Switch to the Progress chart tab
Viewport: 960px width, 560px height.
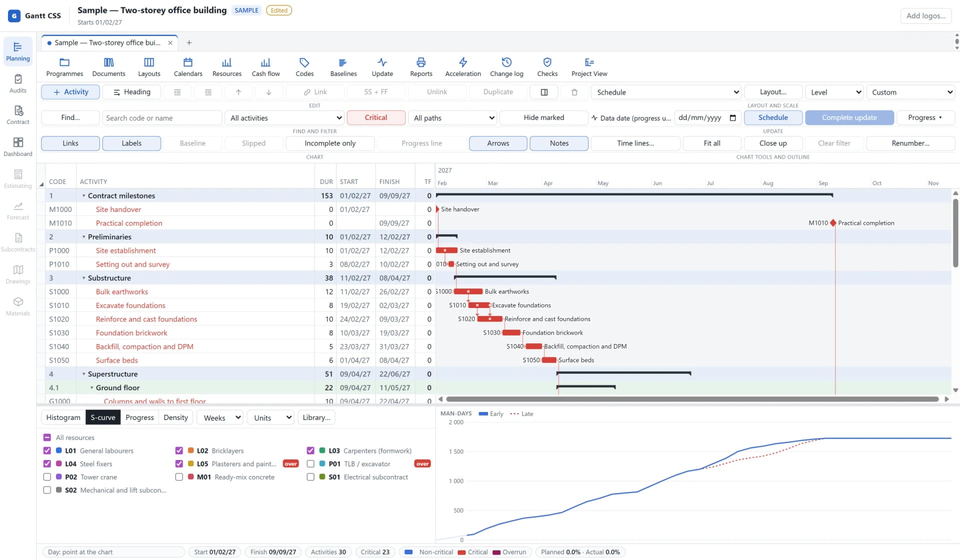click(x=139, y=417)
